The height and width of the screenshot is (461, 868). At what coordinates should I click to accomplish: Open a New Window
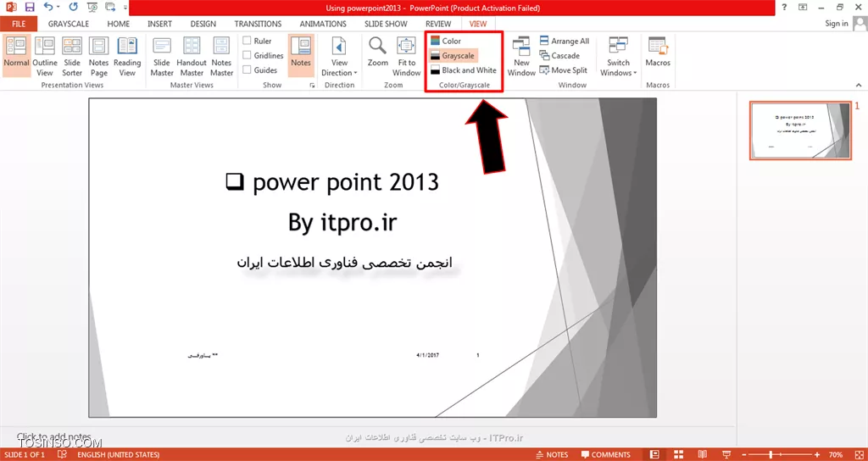[521, 56]
